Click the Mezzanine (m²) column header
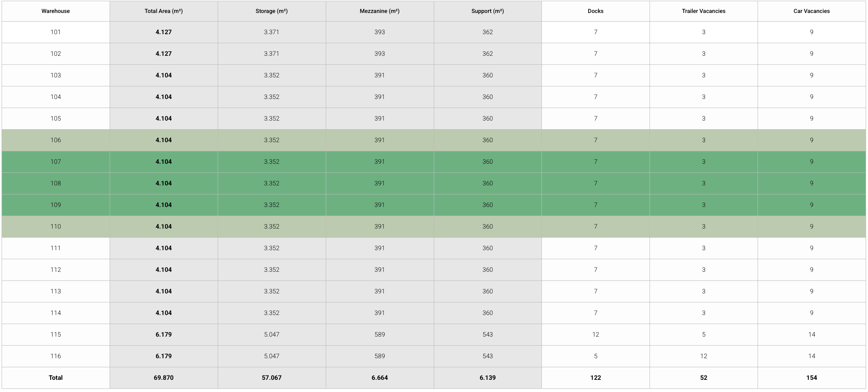 click(x=380, y=11)
